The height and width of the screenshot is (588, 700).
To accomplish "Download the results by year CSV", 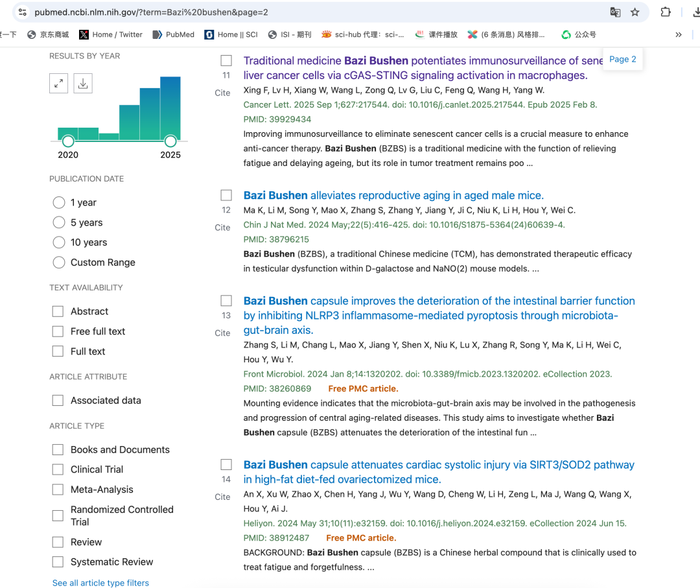I will click(x=83, y=84).
